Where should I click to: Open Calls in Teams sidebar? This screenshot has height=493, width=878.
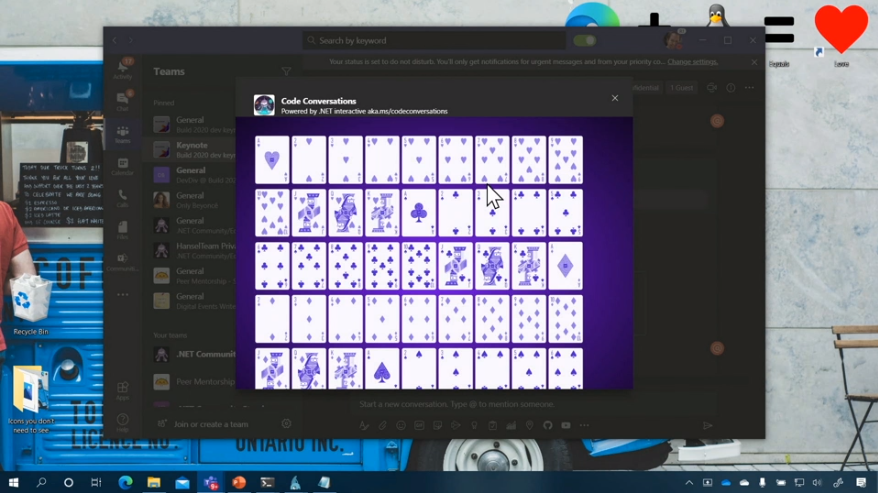point(123,198)
